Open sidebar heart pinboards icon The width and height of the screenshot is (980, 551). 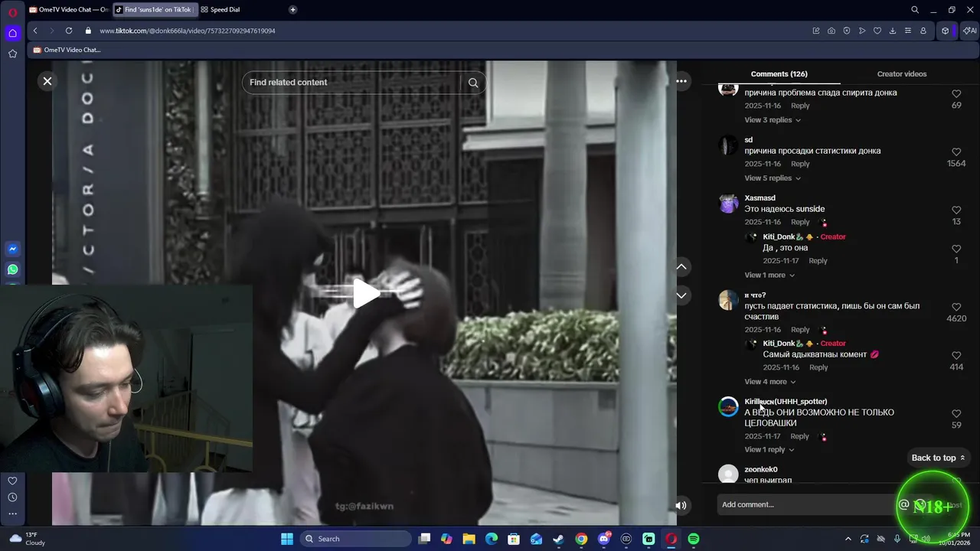[12, 481]
